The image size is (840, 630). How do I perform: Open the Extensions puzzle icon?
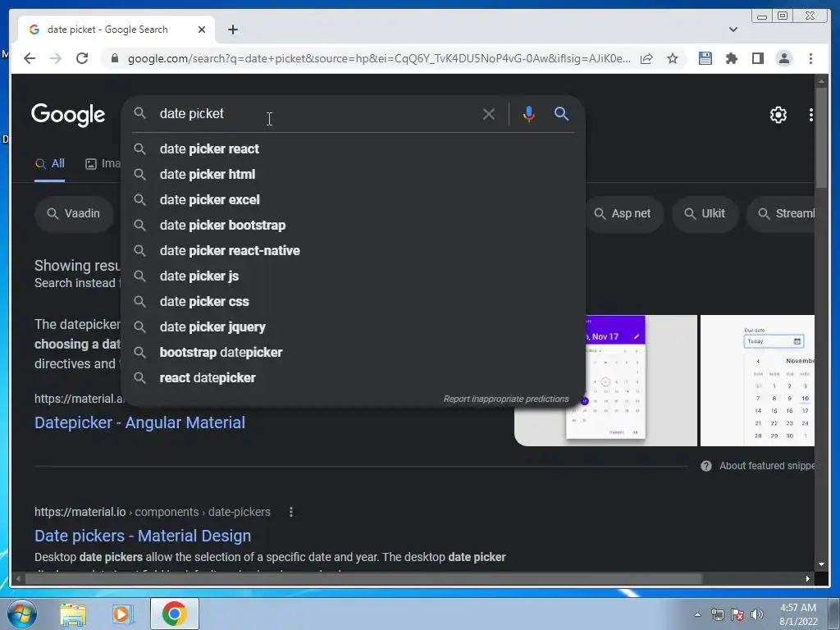click(x=731, y=58)
